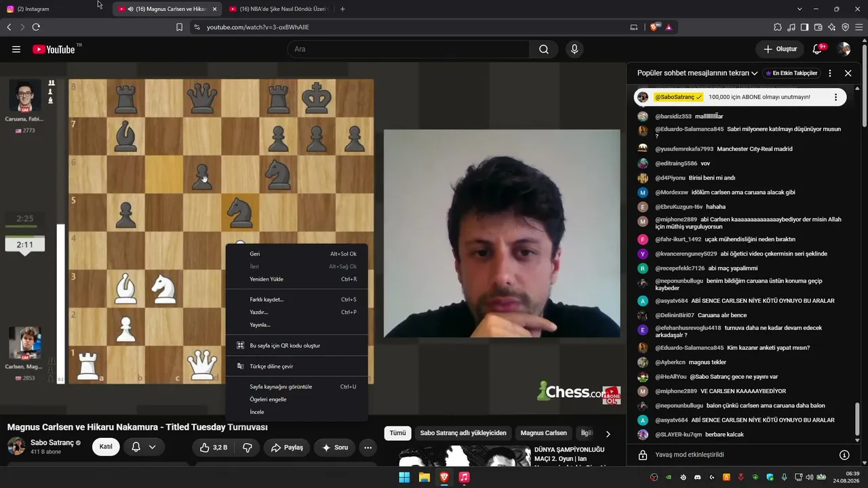
Task: Open the YouTube guide hamburger menu
Action: pos(16,49)
